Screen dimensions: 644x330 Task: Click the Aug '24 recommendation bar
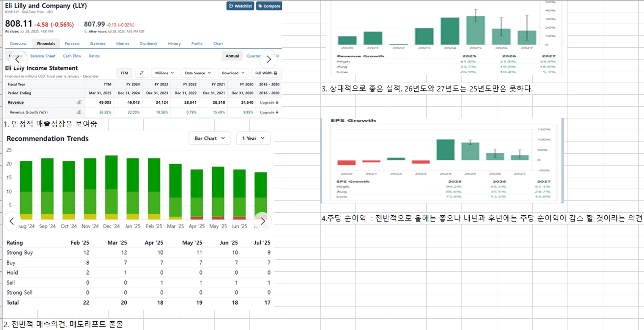tap(26, 190)
